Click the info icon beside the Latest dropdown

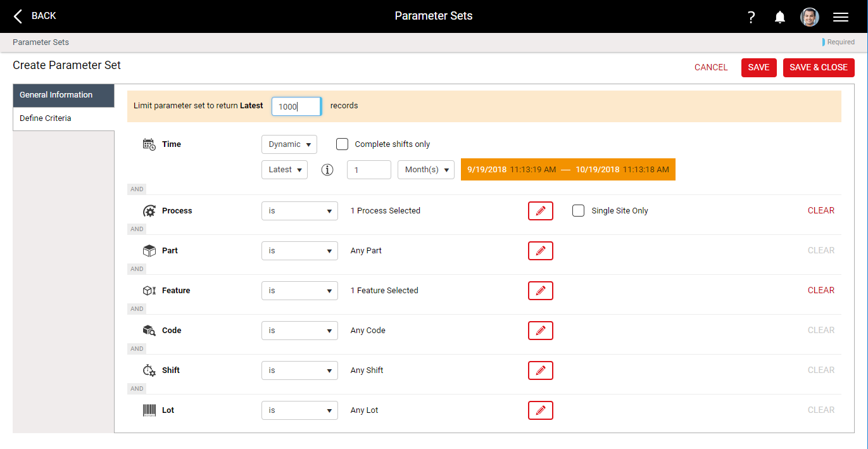327,169
